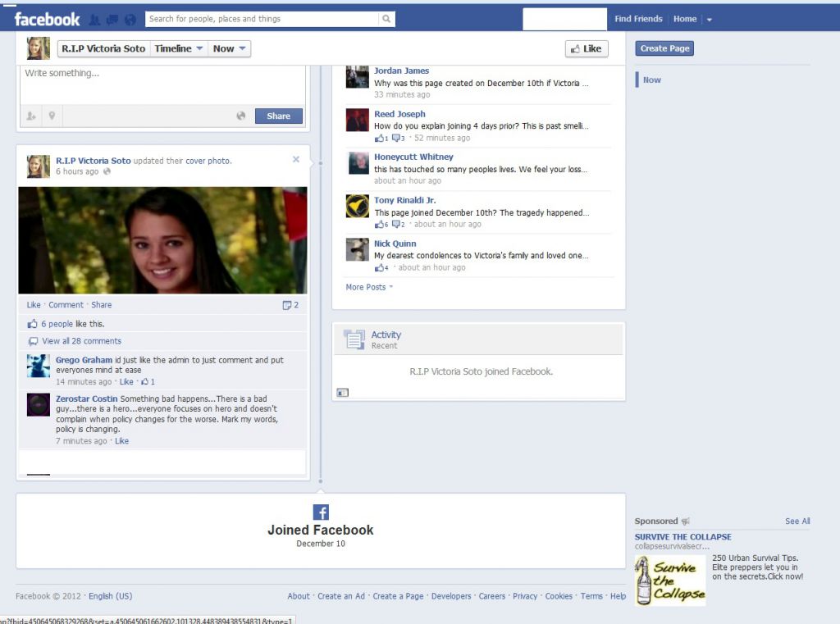840x624 pixels.
Task: Click the public audience globe in composer
Action: 241,116
